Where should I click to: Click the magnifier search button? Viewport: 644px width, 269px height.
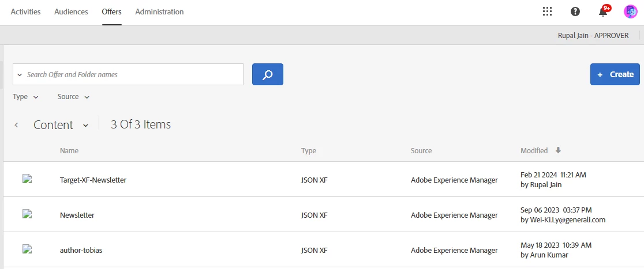tap(268, 74)
